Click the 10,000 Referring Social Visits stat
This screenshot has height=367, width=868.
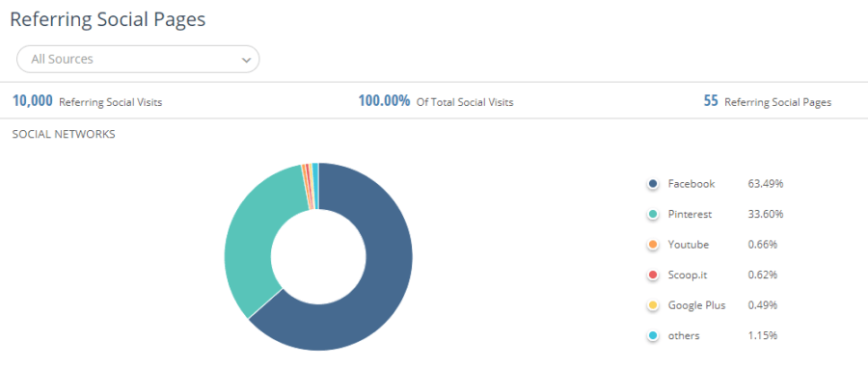(88, 101)
